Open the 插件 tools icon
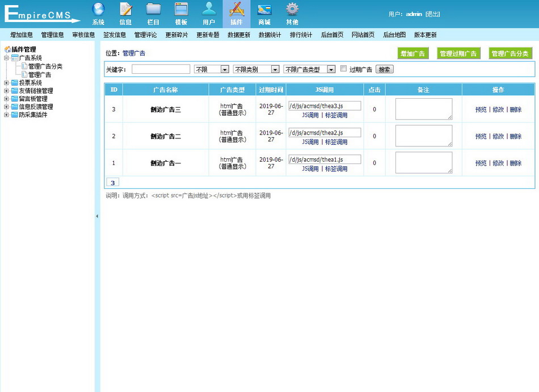 [x=237, y=10]
